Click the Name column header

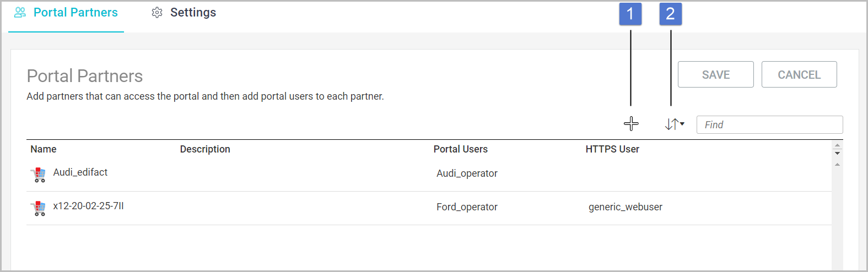[44, 149]
